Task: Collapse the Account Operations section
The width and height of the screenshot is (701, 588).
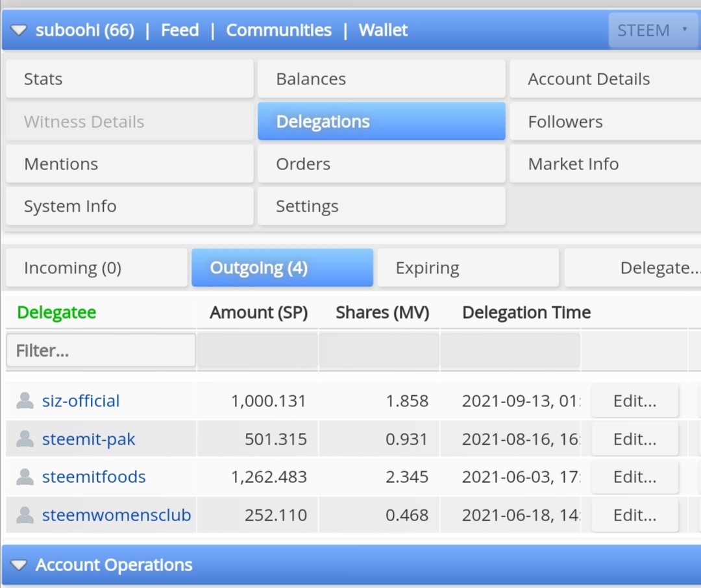Action: [19, 565]
